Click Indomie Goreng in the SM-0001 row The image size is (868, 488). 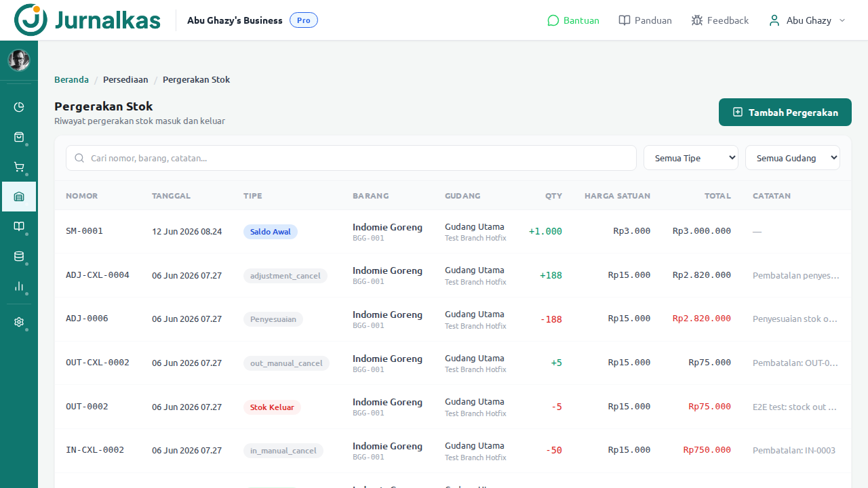pos(387,227)
